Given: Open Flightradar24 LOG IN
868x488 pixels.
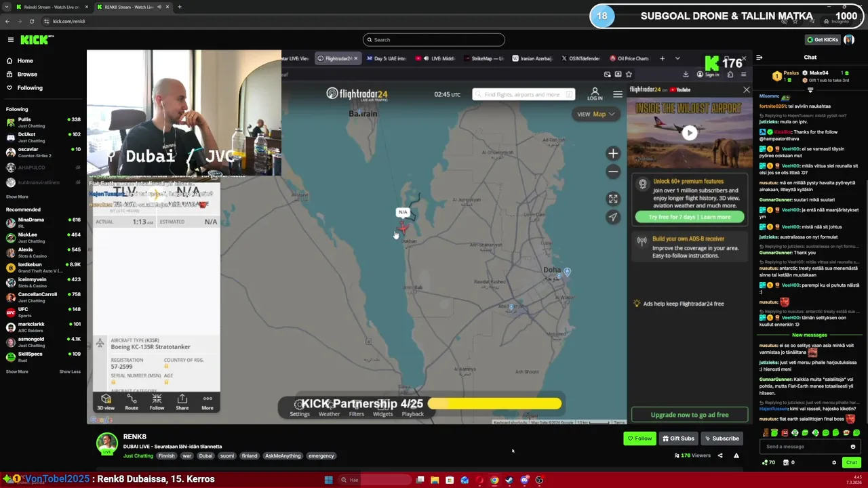Looking at the screenshot, I should click(x=595, y=94).
